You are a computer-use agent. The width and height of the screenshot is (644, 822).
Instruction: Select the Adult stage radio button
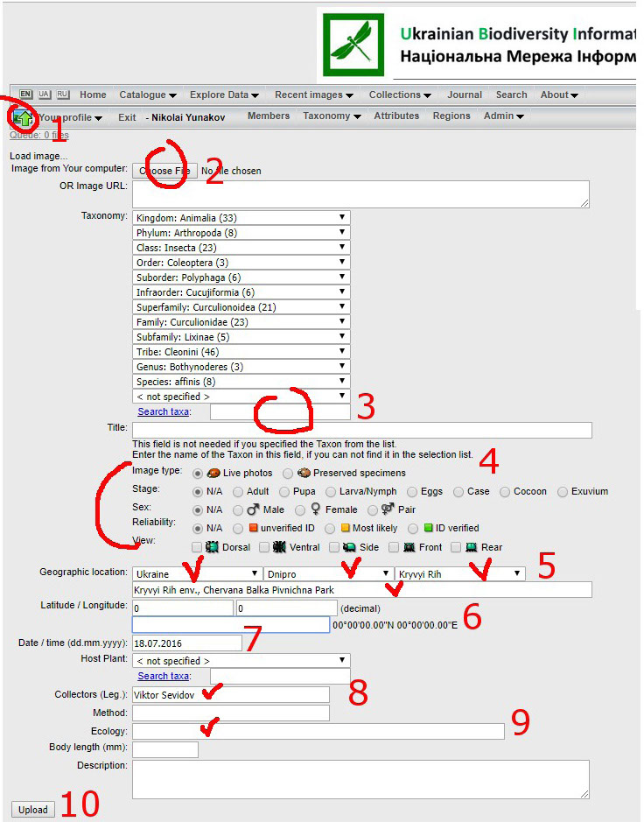pos(238,492)
